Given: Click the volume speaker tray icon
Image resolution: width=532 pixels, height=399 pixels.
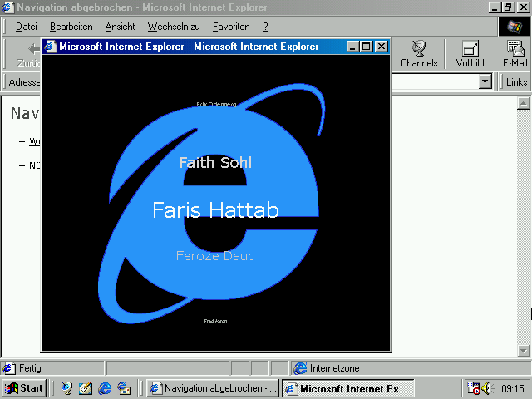Looking at the screenshot, I should 487,388.
